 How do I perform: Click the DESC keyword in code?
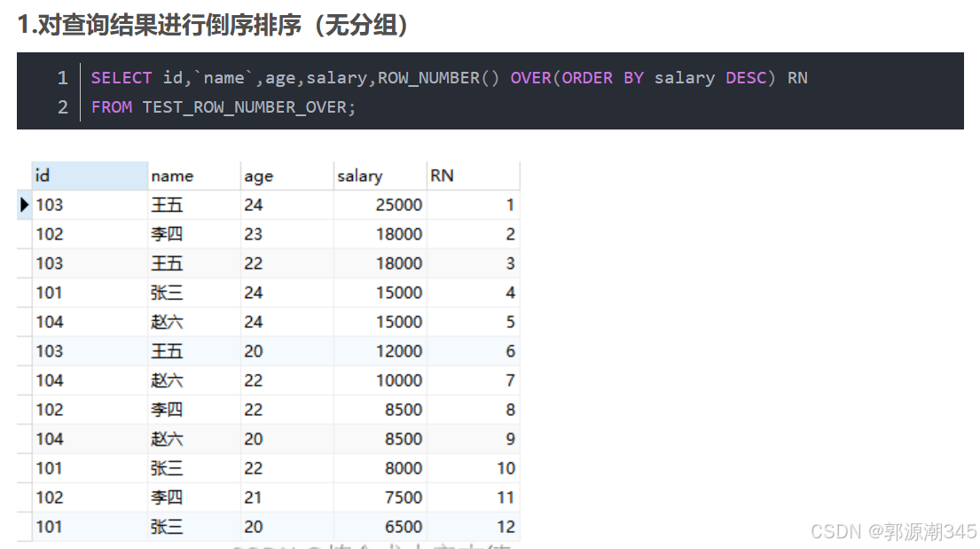[x=746, y=77]
